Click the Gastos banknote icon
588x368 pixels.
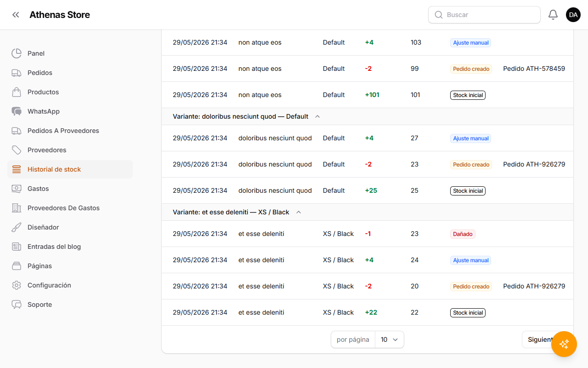[17, 189]
